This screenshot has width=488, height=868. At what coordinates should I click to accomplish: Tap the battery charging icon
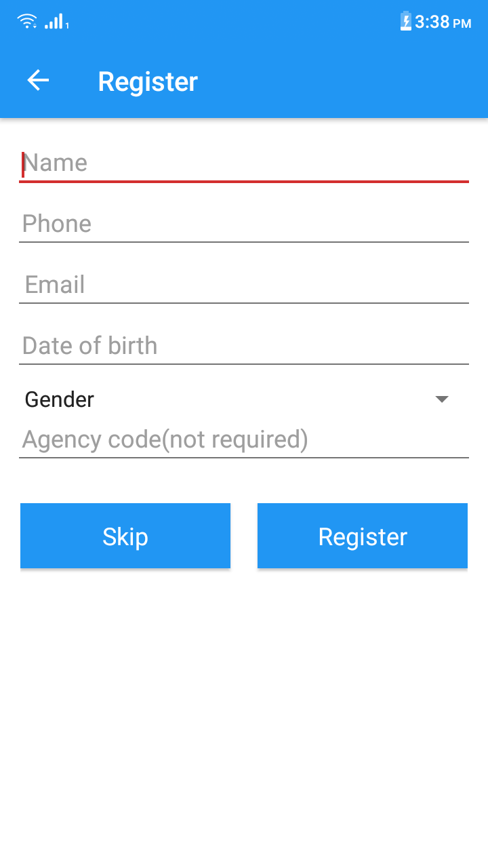[406, 22]
